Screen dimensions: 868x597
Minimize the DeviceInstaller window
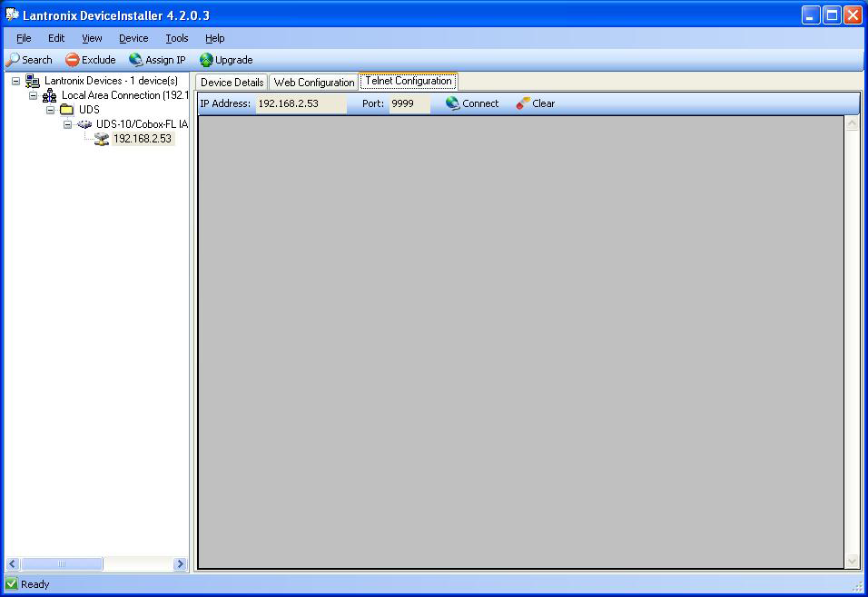coord(811,15)
